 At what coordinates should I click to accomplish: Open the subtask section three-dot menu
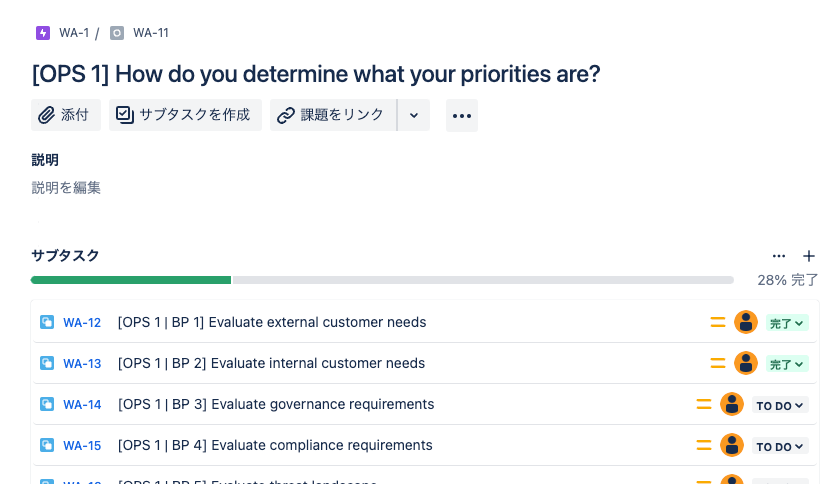778,256
